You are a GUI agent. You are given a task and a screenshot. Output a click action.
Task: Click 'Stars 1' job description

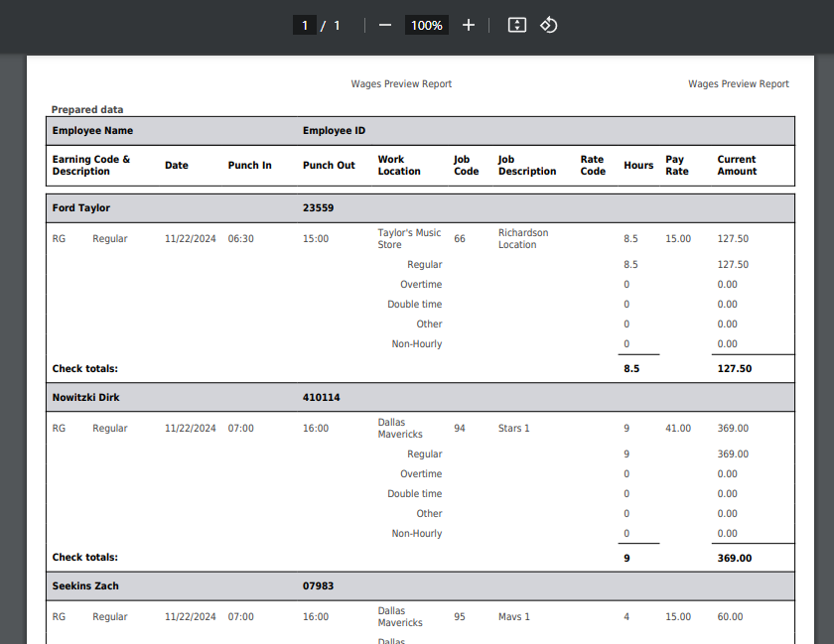point(514,428)
